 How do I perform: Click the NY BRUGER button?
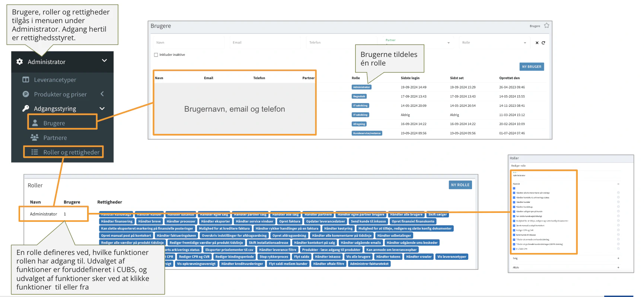coord(532,67)
